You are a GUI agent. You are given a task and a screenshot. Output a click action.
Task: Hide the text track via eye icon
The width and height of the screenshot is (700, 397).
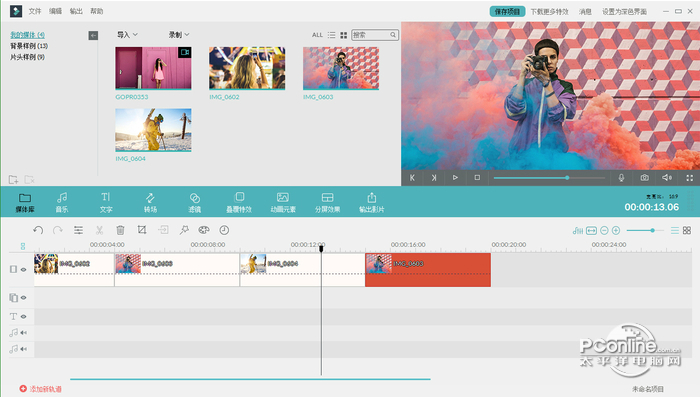click(x=24, y=317)
